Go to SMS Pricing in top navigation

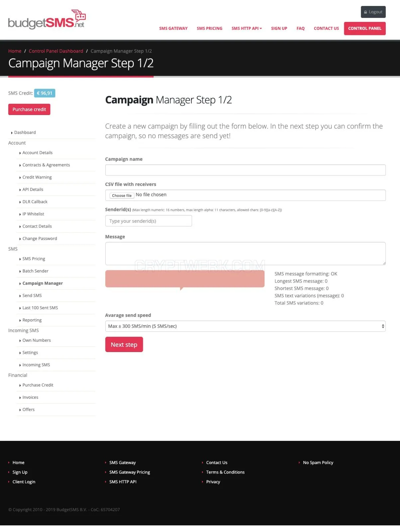[x=209, y=29]
